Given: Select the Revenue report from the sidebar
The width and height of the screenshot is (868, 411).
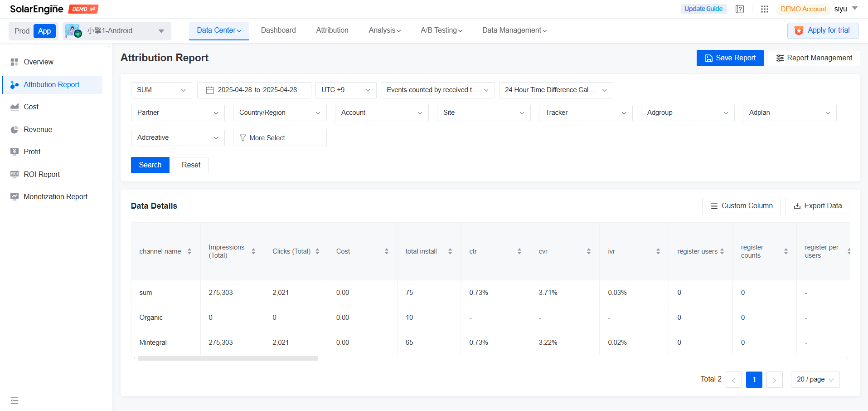Looking at the screenshot, I should [38, 129].
